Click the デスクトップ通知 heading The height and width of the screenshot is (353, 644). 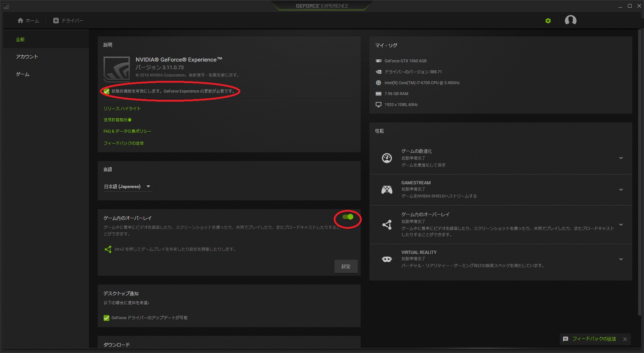121,294
